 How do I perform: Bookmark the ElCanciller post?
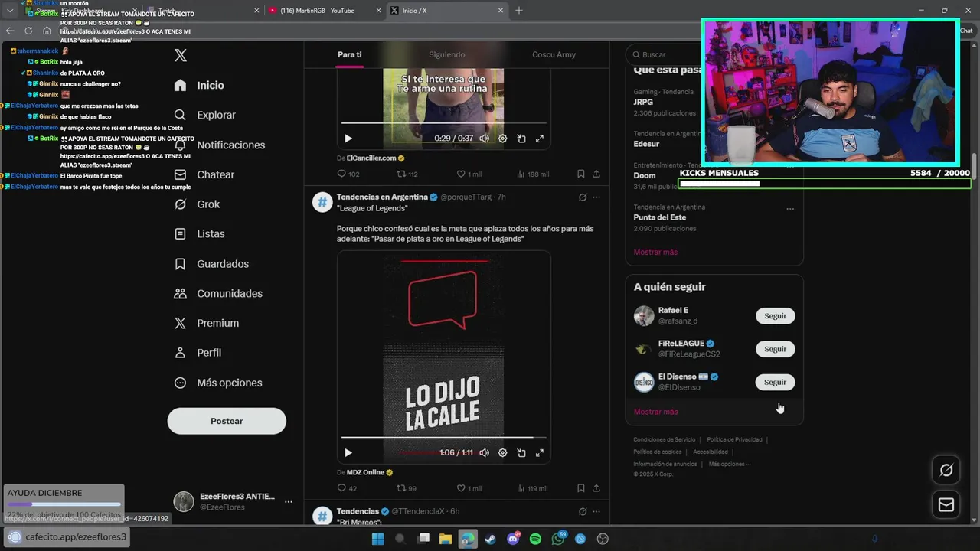[581, 174]
